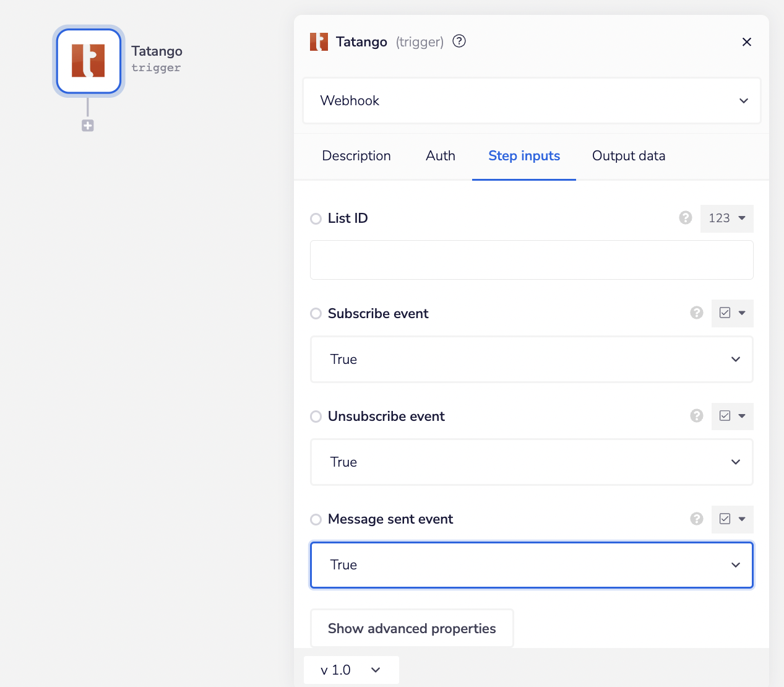The width and height of the screenshot is (784, 687).
Task: Open the v 1.0 version dropdown
Action: coord(351,670)
